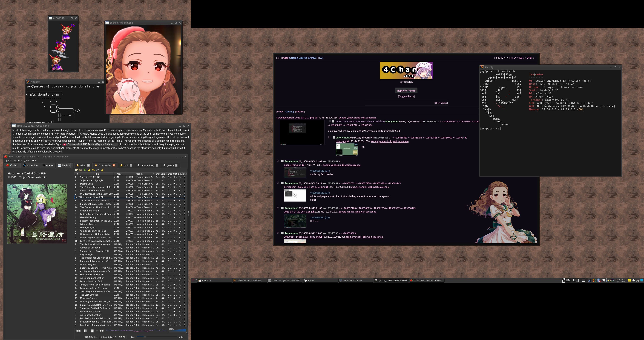This screenshot has height=340, width=644.
Task: Tick checkbox for post No.109556738
Action: pyautogui.click(x=282, y=233)
